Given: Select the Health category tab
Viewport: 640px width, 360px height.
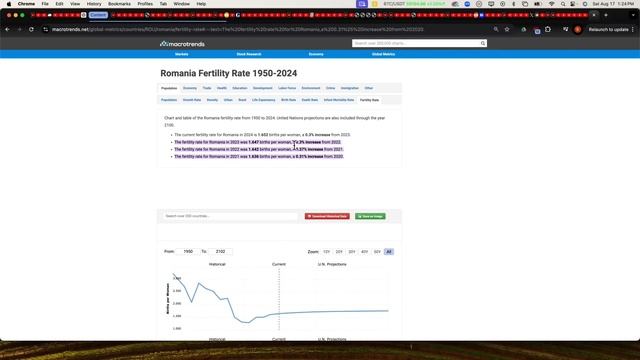Looking at the screenshot, I should (222, 88).
